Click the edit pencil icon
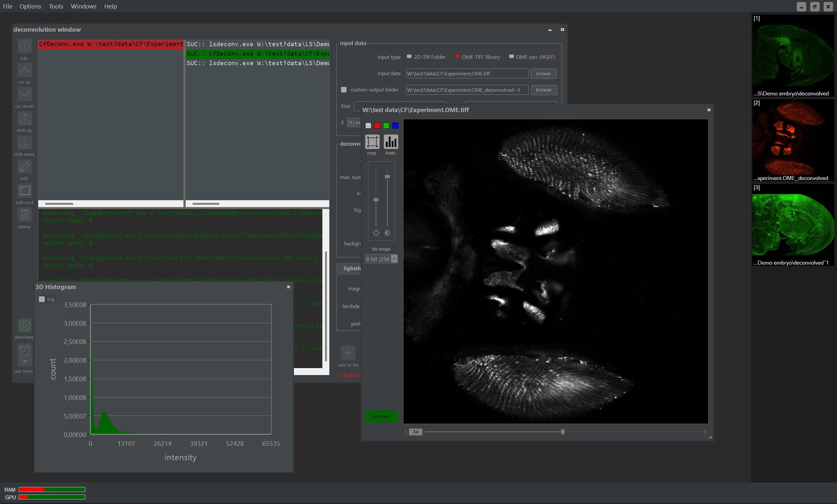The height and width of the screenshot is (504, 837). tap(25, 167)
